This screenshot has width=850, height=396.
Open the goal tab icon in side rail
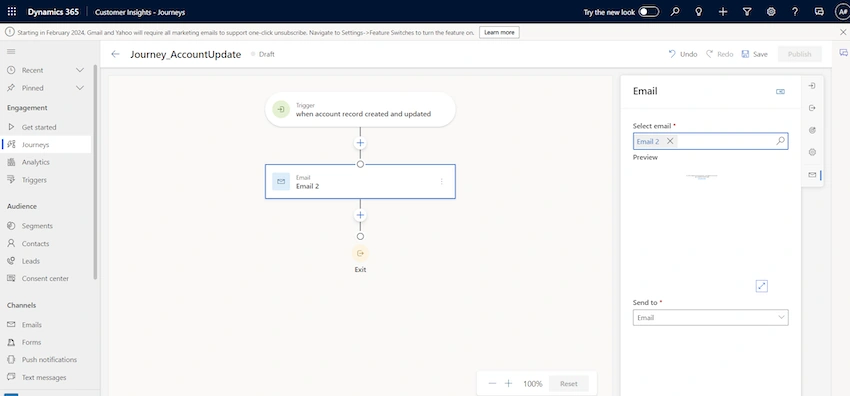point(812,130)
